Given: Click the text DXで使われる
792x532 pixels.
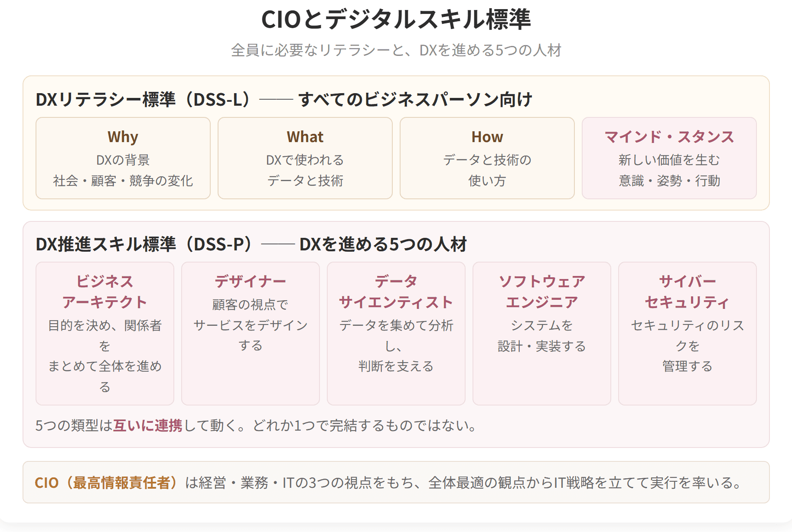Looking at the screenshot, I should click(x=305, y=160).
